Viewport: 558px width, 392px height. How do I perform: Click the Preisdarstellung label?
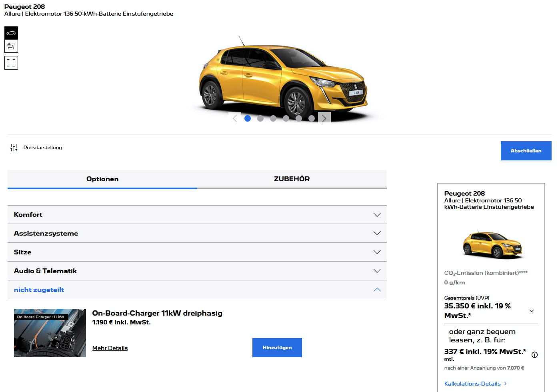coord(43,148)
